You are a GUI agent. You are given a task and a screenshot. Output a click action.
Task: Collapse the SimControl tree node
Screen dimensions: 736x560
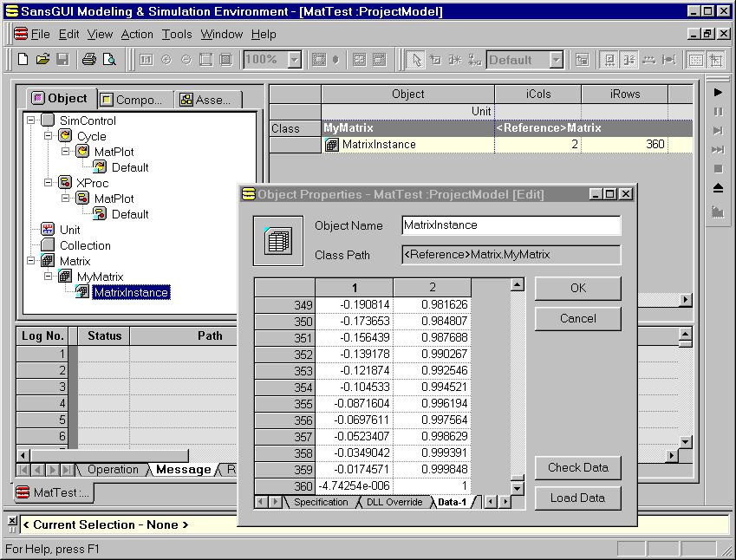pyautogui.click(x=31, y=120)
